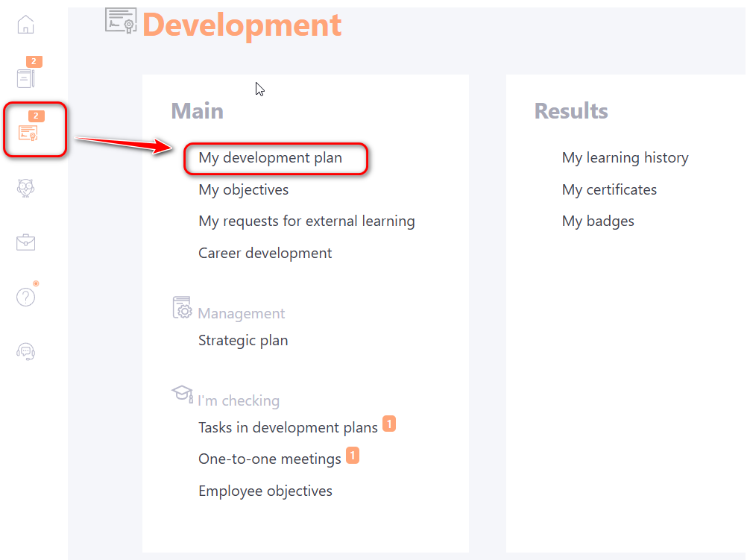Open Tasks in development plans
Viewport: 750px width, 560px height.
click(288, 428)
